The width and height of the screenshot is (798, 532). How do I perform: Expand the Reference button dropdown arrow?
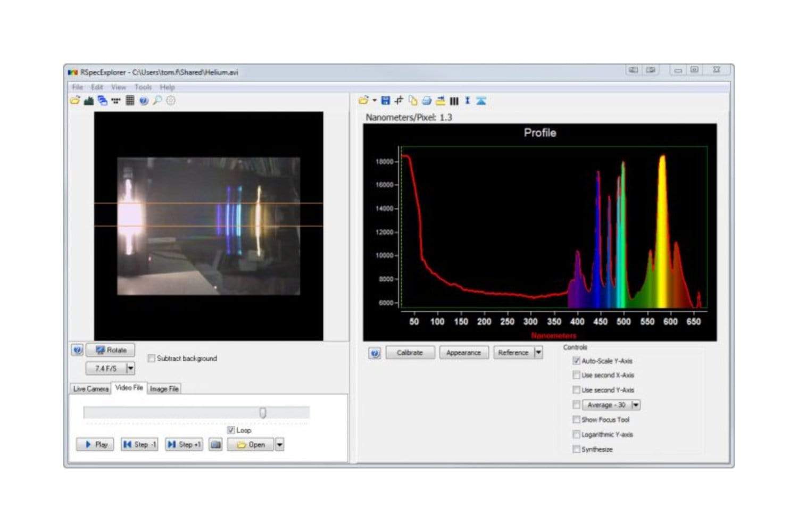[538, 353]
